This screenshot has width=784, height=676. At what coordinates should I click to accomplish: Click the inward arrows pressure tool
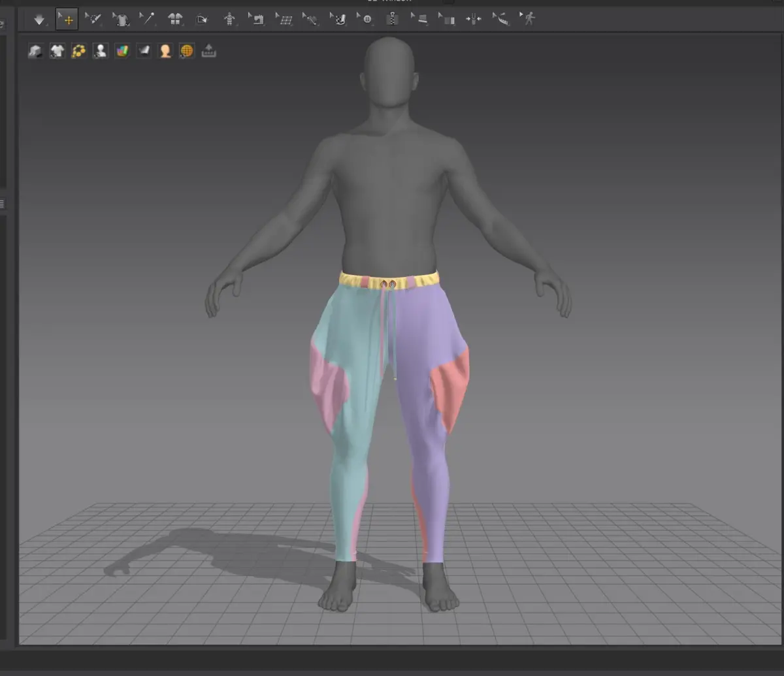474,20
